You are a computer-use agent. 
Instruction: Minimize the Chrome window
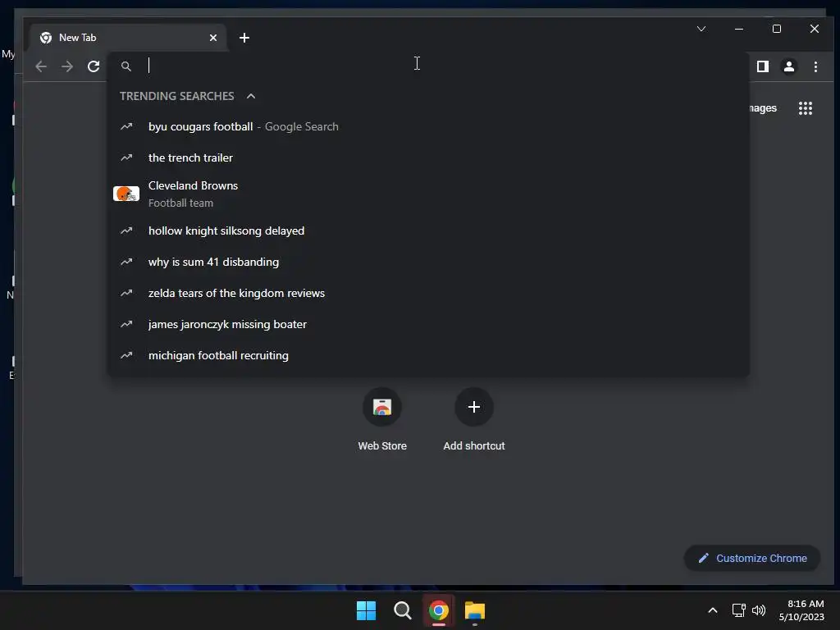pos(739,29)
